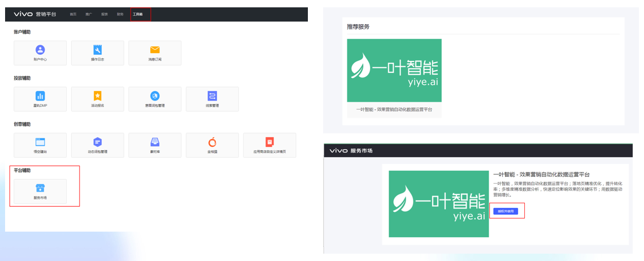Click 线索管理 purple icon
The image size is (644, 261).
point(212,96)
